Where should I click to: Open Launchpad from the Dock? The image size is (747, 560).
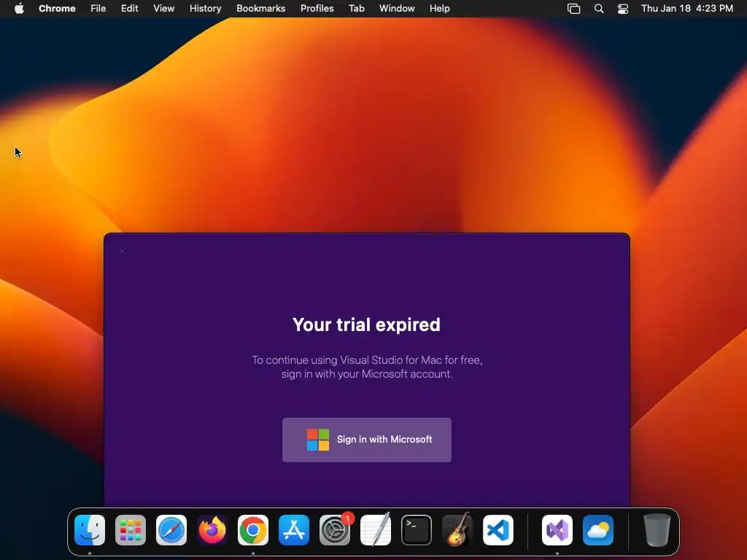coord(131,530)
